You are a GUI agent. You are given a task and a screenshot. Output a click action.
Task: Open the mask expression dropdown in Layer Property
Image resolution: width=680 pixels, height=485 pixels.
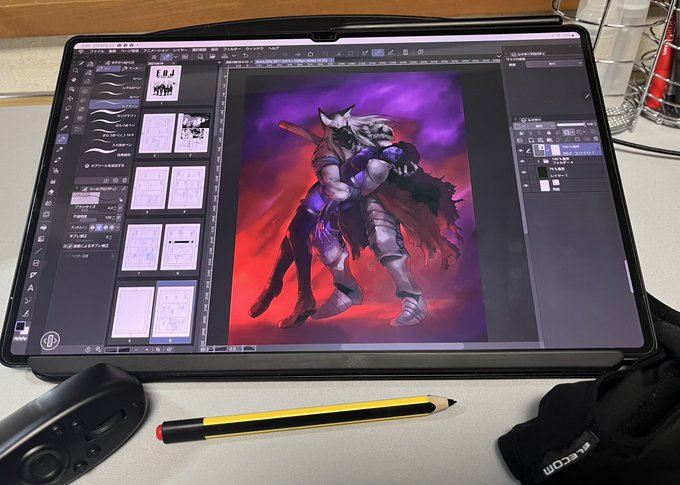pos(554,63)
